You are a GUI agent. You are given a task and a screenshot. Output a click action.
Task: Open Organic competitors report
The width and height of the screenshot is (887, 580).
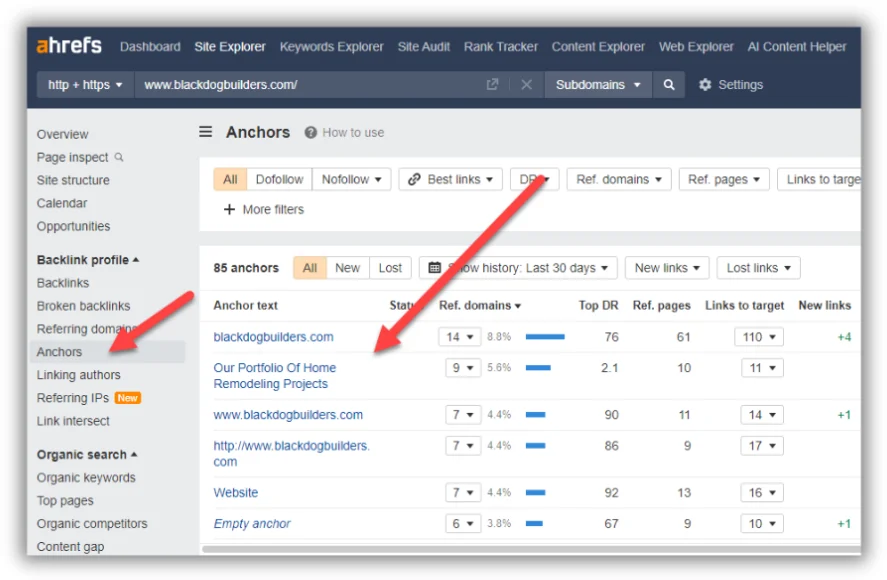(92, 524)
